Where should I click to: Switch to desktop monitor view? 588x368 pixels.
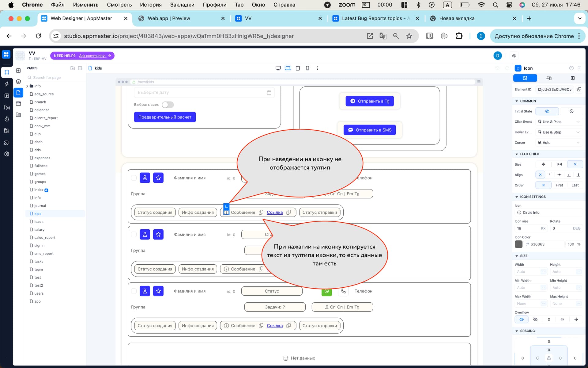click(278, 68)
